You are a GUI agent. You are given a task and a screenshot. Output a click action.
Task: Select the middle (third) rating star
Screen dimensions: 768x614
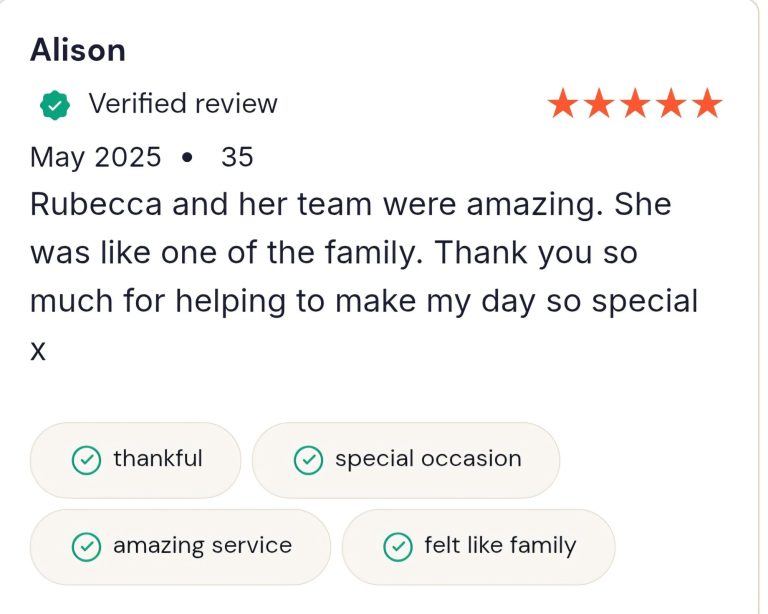[635, 103]
